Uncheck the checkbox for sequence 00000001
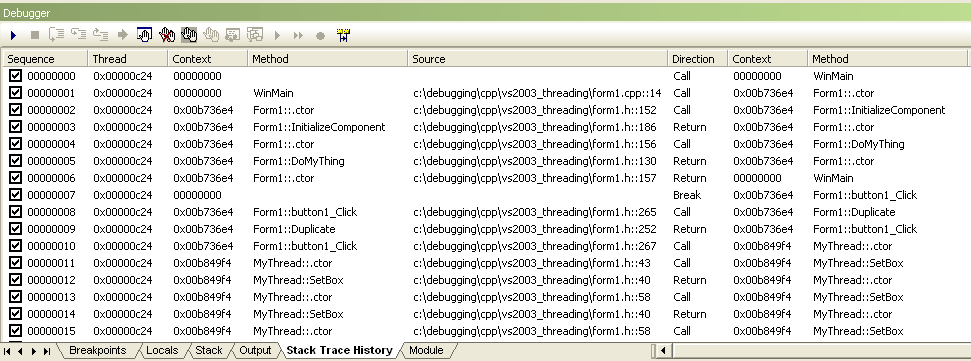971x361 pixels. 15,93
